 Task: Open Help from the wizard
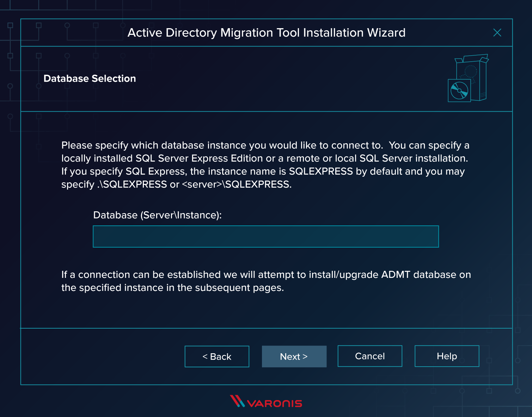447,356
